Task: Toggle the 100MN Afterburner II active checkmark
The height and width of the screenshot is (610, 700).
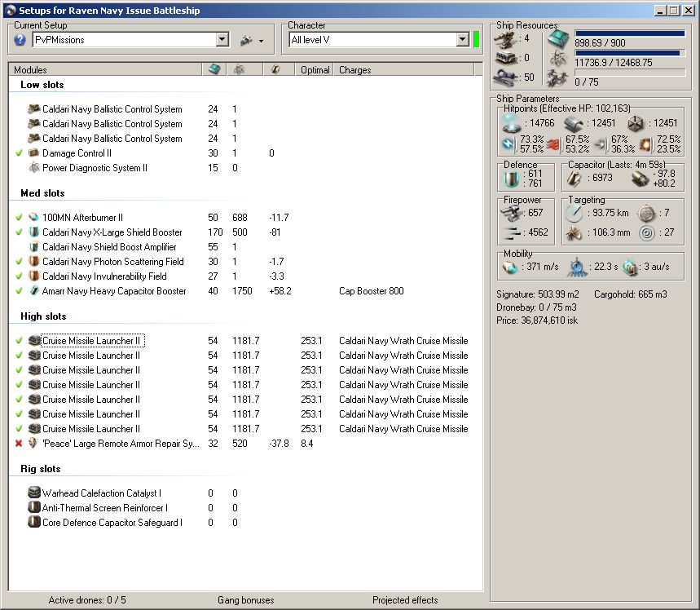Action: click(19, 218)
